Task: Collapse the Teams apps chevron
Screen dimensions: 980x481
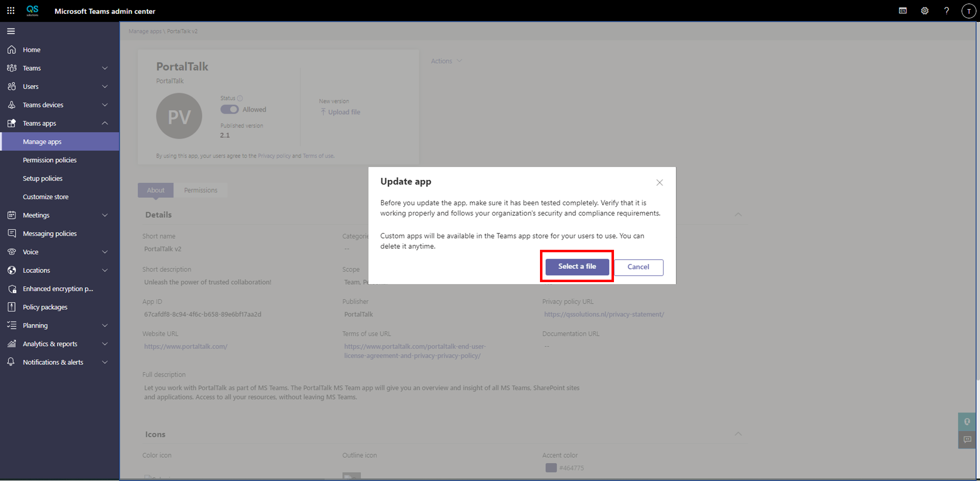Action: (105, 123)
